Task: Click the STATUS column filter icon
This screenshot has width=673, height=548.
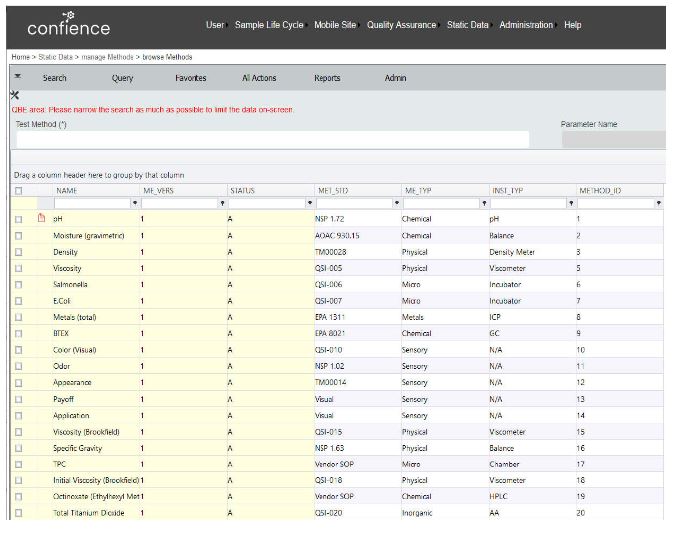Action: [x=308, y=203]
